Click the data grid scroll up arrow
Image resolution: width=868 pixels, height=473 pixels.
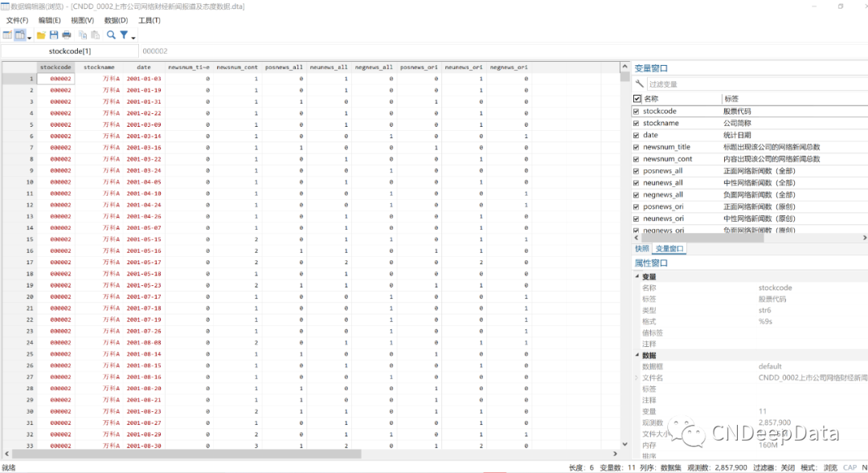[625, 67]
